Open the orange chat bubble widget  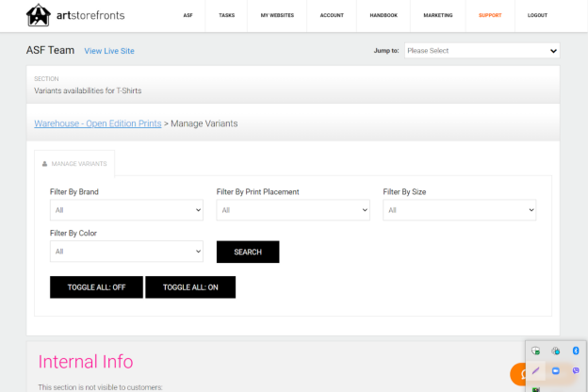click(x=518, y=374)
